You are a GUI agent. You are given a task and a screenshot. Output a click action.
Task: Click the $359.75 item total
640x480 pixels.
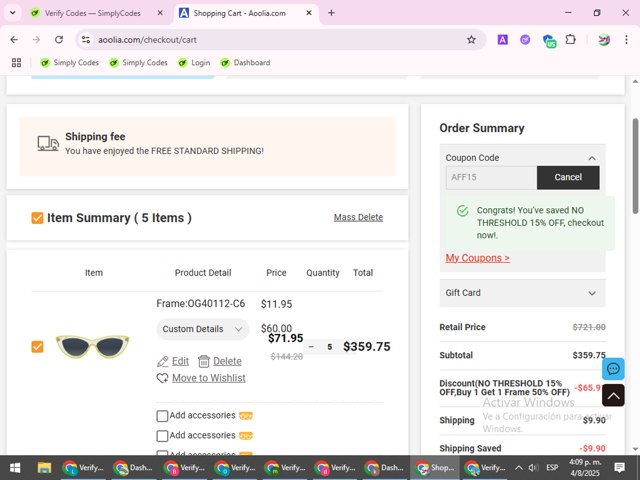tap(367, 347)
